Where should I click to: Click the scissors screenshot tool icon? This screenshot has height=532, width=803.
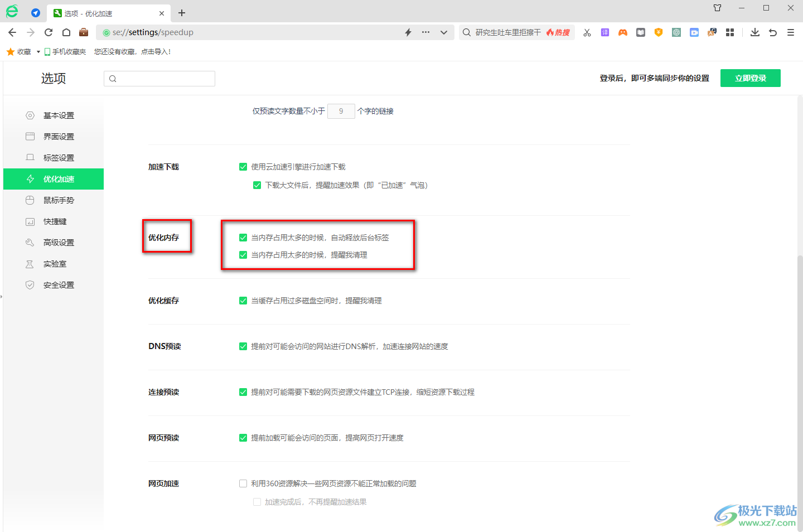[587, 32]
